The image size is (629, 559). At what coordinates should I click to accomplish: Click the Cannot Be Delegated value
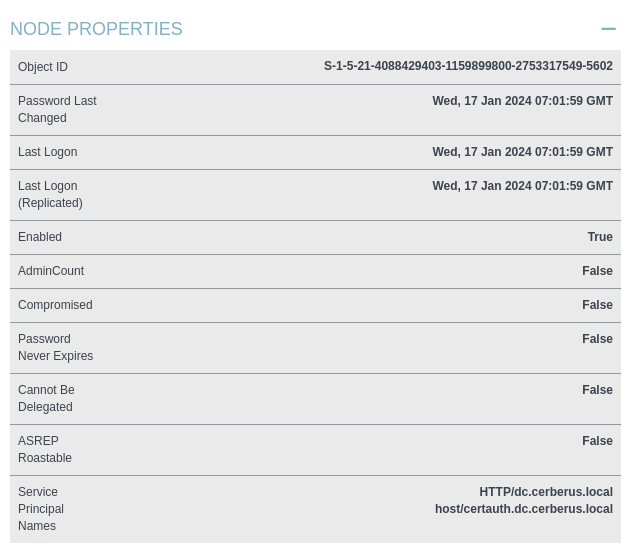pos(597,390)
